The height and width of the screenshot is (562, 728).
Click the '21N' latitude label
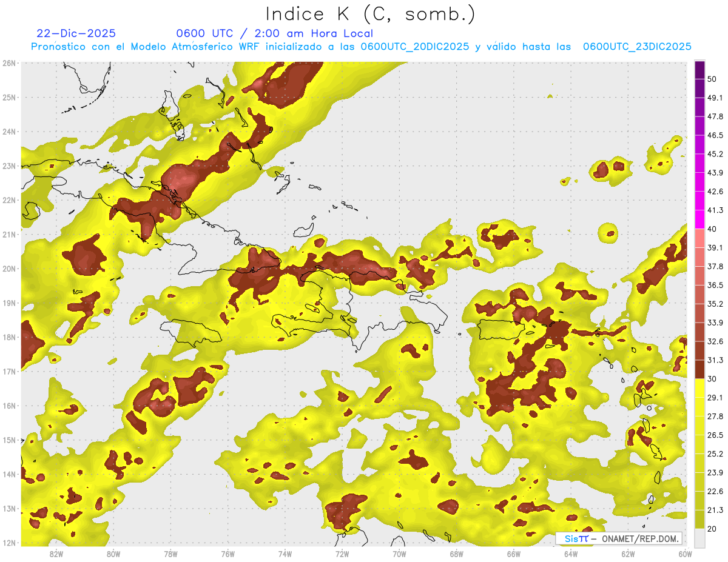(x=9, y=234)
